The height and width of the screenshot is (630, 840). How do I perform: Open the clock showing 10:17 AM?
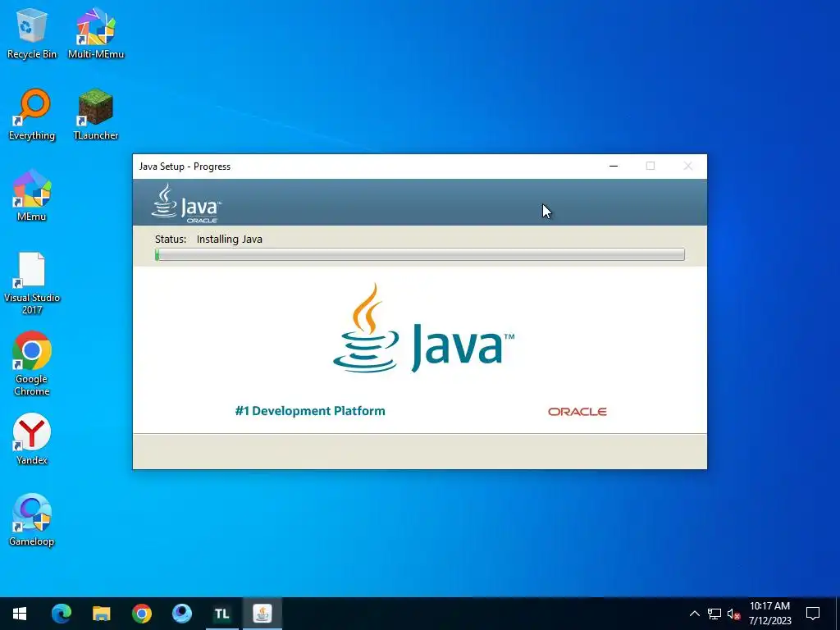pos(769,614)
